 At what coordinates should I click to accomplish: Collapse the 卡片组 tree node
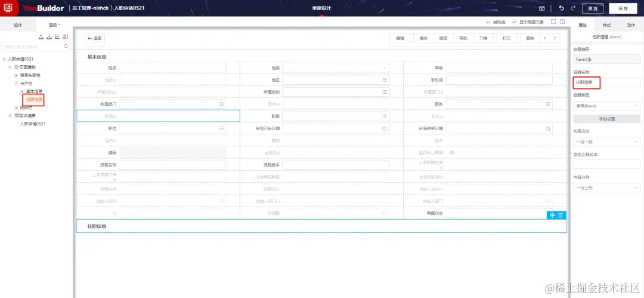coord(16,83)
